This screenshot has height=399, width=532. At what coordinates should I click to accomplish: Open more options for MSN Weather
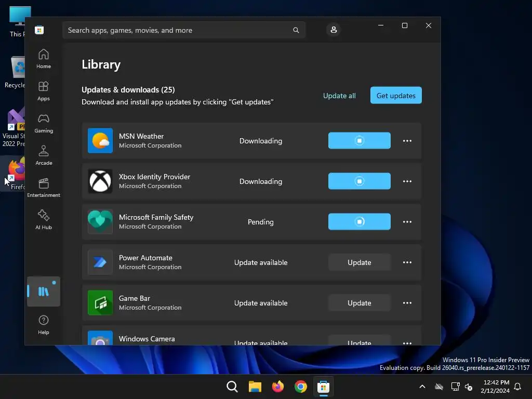click(407, 141)
